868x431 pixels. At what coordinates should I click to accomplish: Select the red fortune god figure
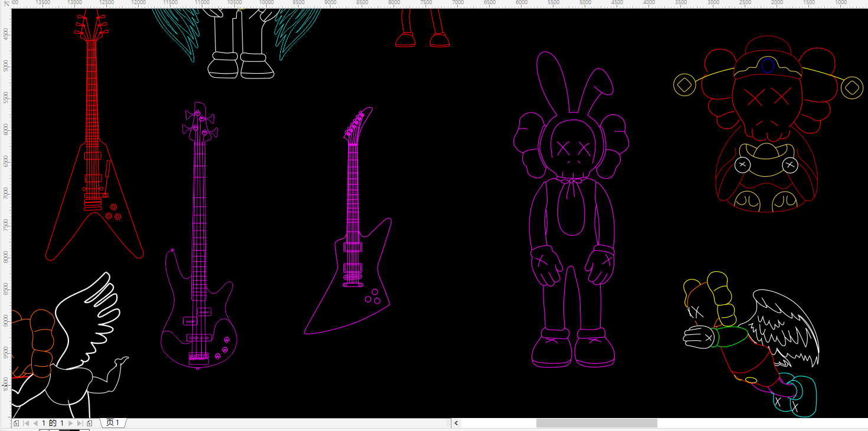768,124
